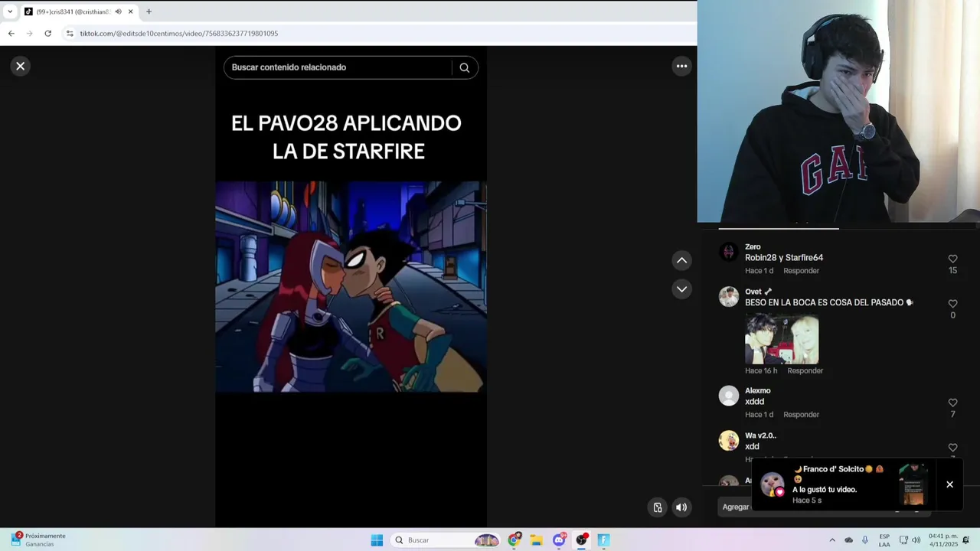Reply to Zero's comment
This screenshot has height=551, width=980.
pyautogui.click(x=801, y=271)
